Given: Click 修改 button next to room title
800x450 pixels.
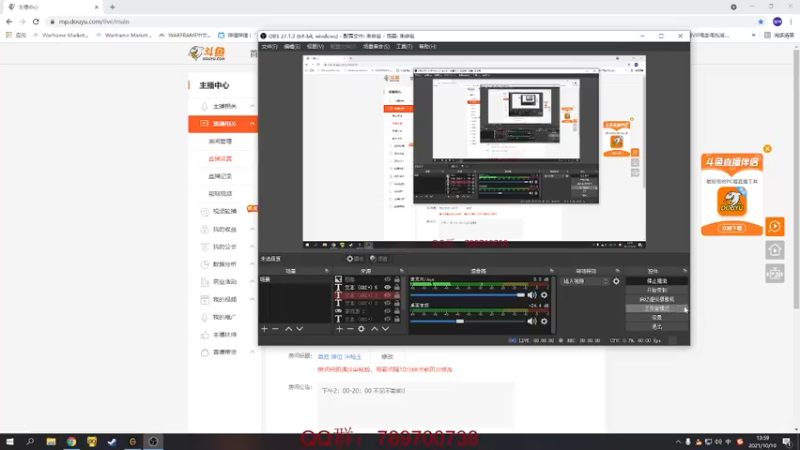Looking at the screenshot, I should tap(387, 357).
